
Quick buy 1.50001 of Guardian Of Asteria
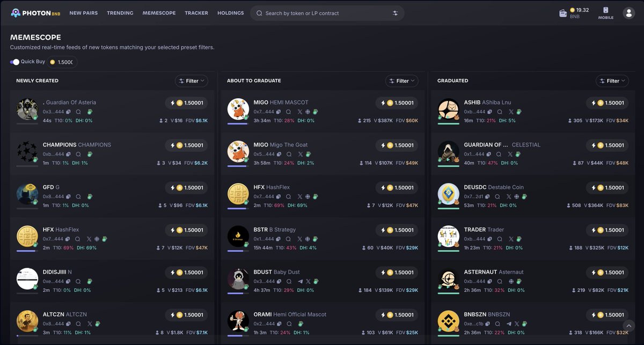point(186,103)
